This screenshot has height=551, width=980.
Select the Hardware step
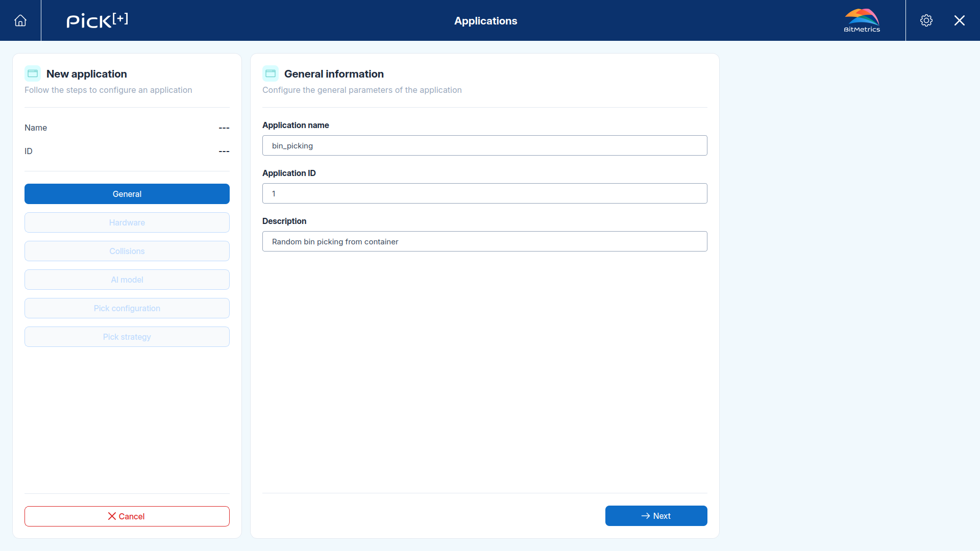point(127,222)
